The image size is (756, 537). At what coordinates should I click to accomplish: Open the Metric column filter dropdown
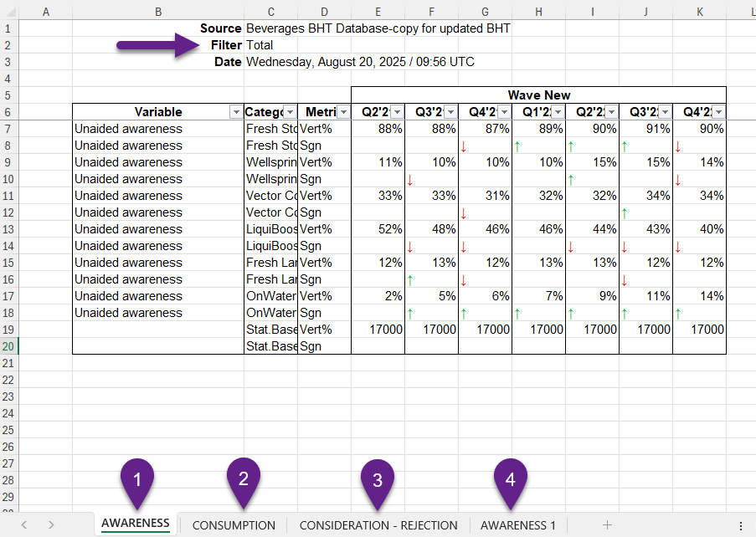tap(342, 112)
